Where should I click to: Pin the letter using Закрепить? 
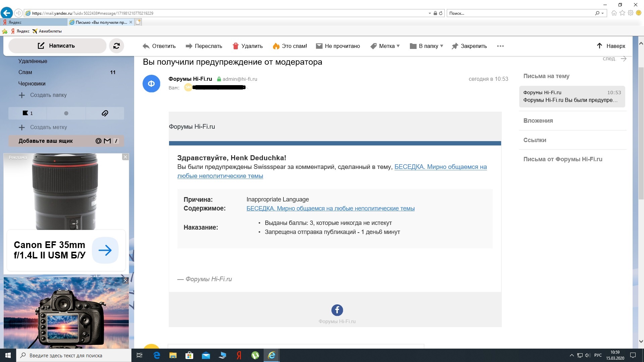(469, 46)
